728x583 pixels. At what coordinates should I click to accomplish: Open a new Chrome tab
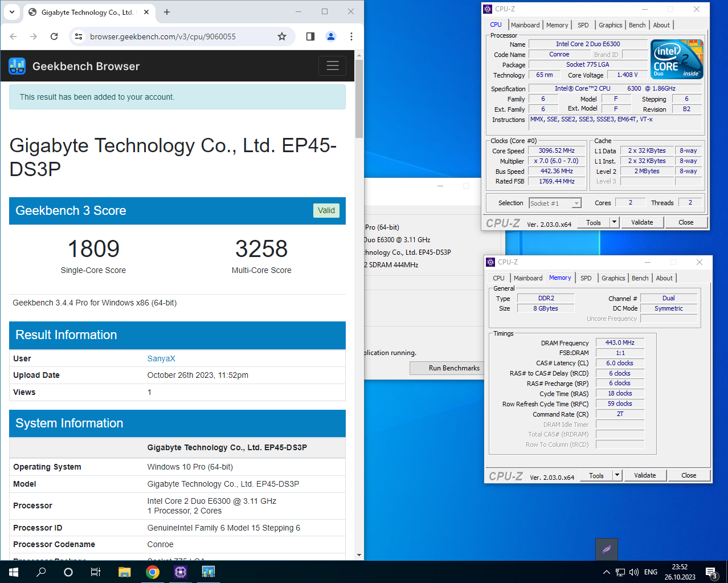click(167, 12)
